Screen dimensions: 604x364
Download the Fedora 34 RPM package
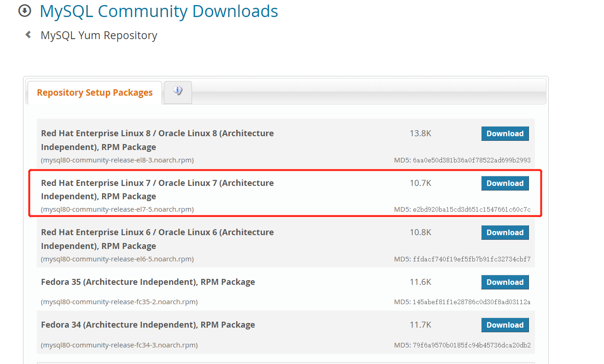505,325
